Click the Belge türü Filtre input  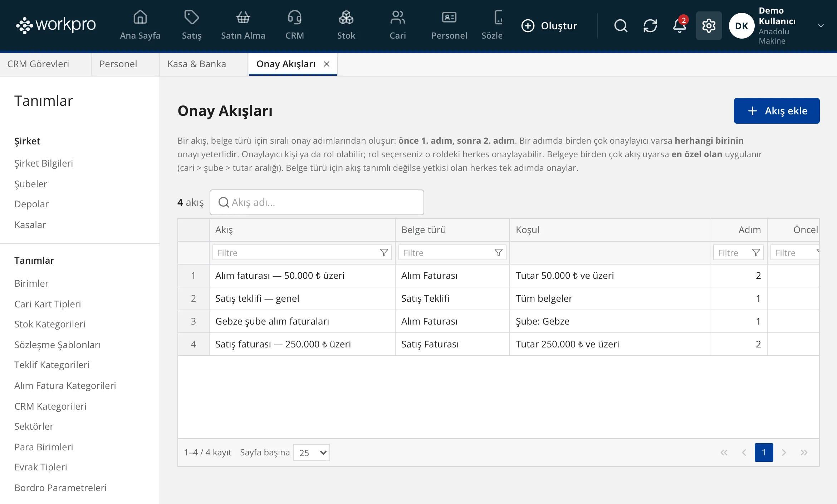coord(452,253)
